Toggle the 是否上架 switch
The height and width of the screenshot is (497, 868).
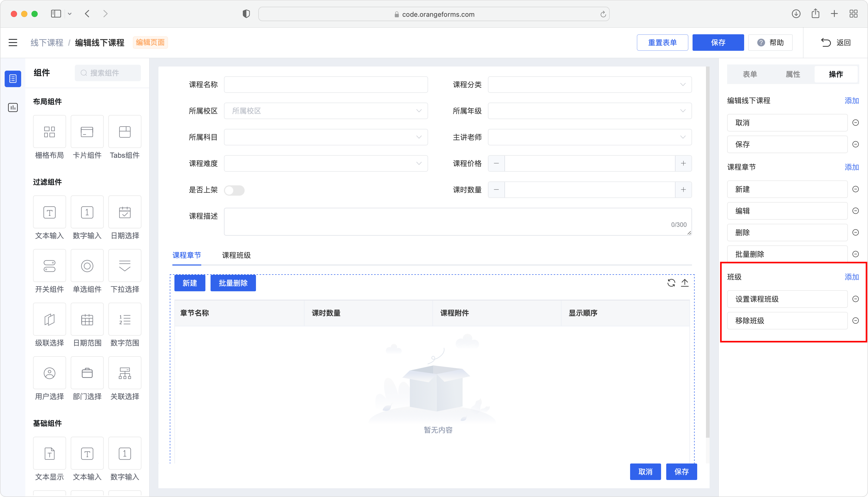point(234,190)
